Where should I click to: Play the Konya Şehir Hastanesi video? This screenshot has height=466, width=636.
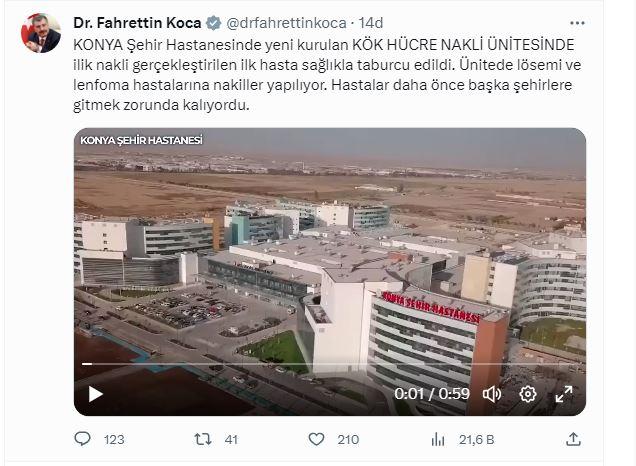[x=95, y=394]
